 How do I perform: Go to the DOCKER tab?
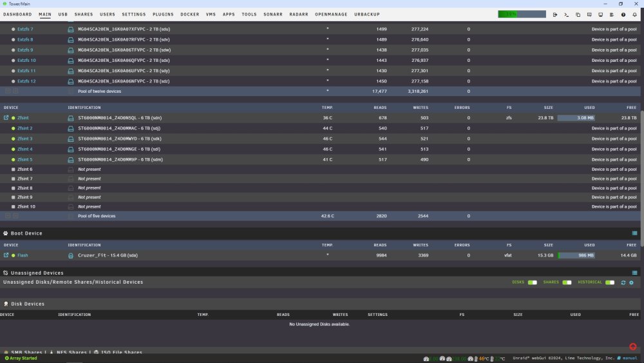190,14
